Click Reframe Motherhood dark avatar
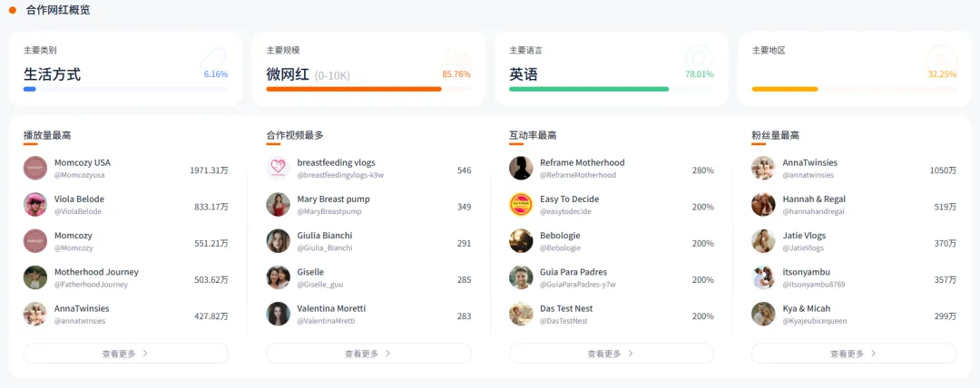The image size is (980, 388). point(521,169)
